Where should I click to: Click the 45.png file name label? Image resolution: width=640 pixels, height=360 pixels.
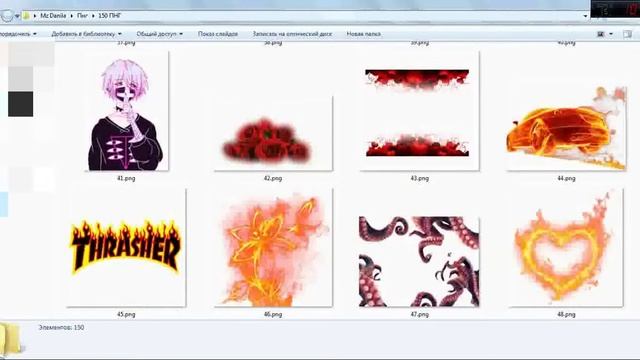[126, 314]
